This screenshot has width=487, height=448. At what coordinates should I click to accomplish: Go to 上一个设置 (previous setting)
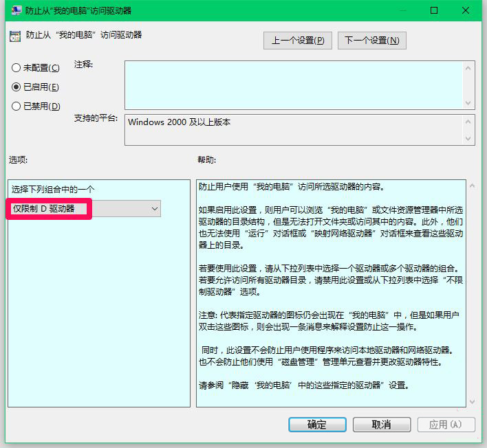click(x=297, y=41)
